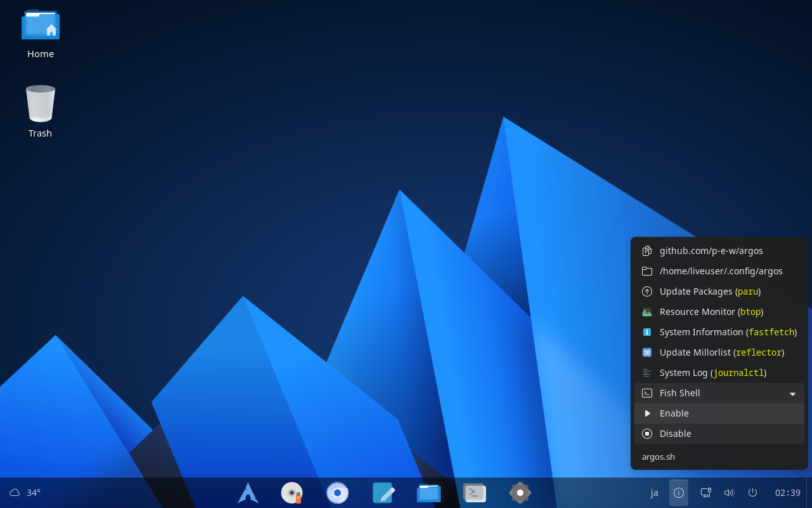Run Update Millorlist (reflector)

pos(719,352)
